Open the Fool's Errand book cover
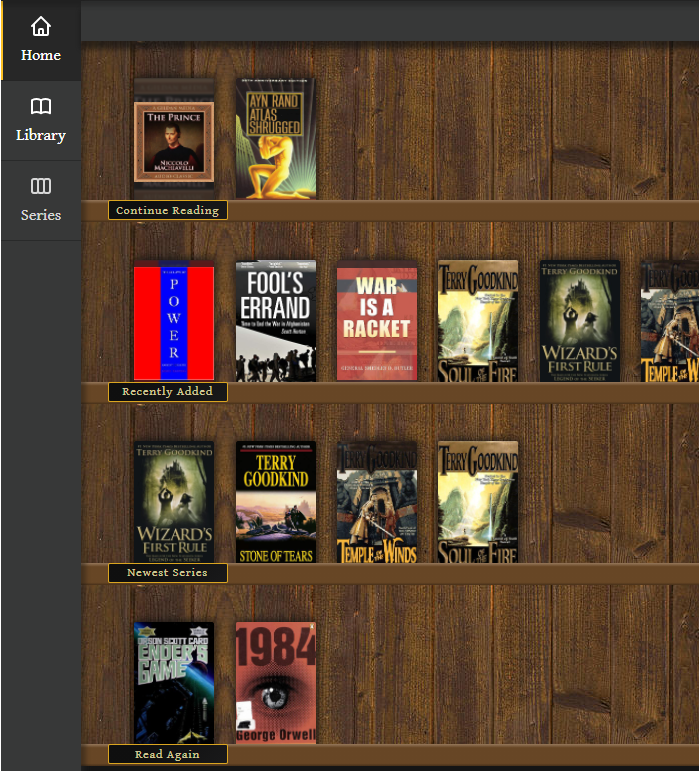 (x=276, y=321)
